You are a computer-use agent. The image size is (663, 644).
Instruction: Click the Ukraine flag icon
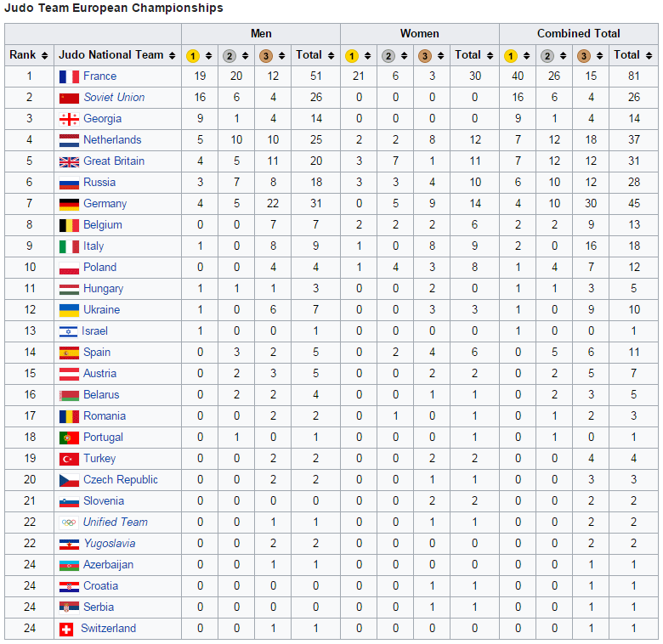pos(69,310)
